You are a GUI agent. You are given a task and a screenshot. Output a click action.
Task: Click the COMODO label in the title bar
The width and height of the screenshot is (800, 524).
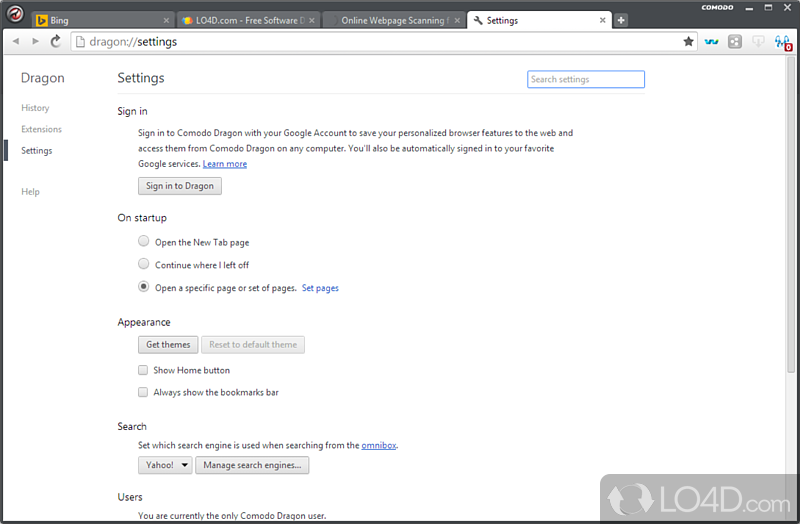717,7
